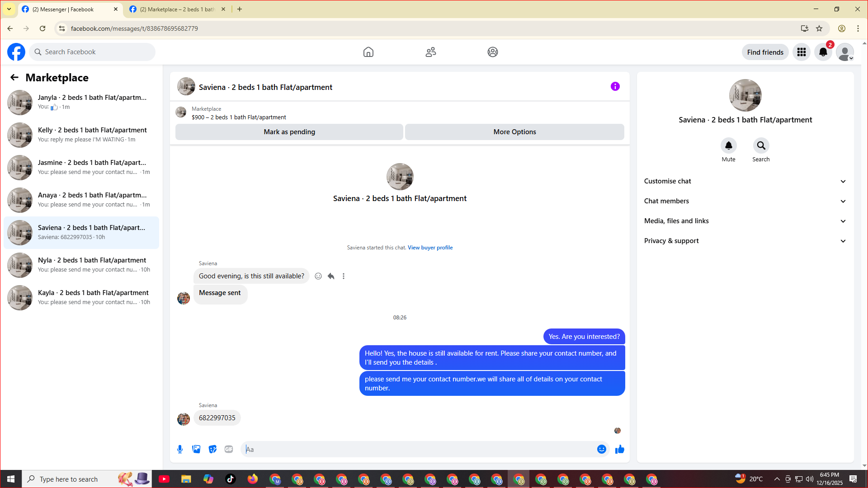View site information icon in address bar
The image size is (868, 488).
[x=62, y=28]
